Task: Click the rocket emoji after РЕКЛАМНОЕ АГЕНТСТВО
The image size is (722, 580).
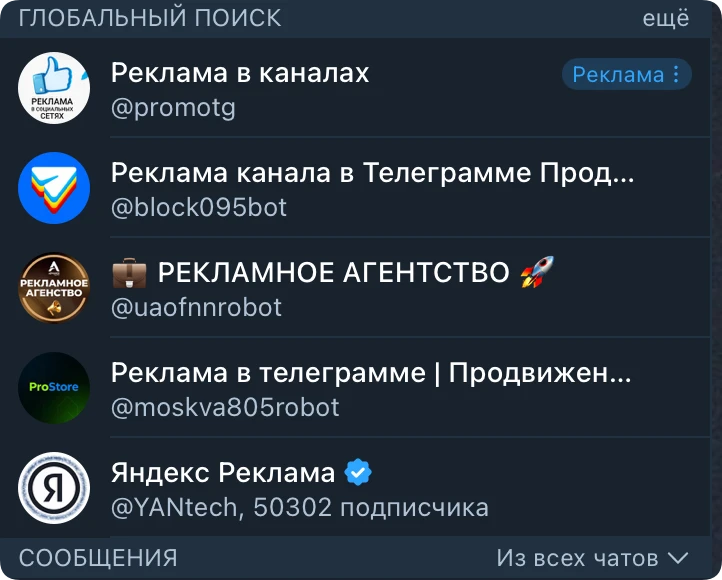Action: coord(537,272)
